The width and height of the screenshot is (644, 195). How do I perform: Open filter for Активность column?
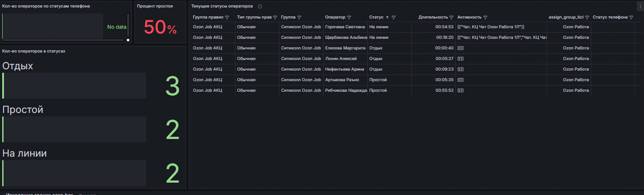pos(485,17)
